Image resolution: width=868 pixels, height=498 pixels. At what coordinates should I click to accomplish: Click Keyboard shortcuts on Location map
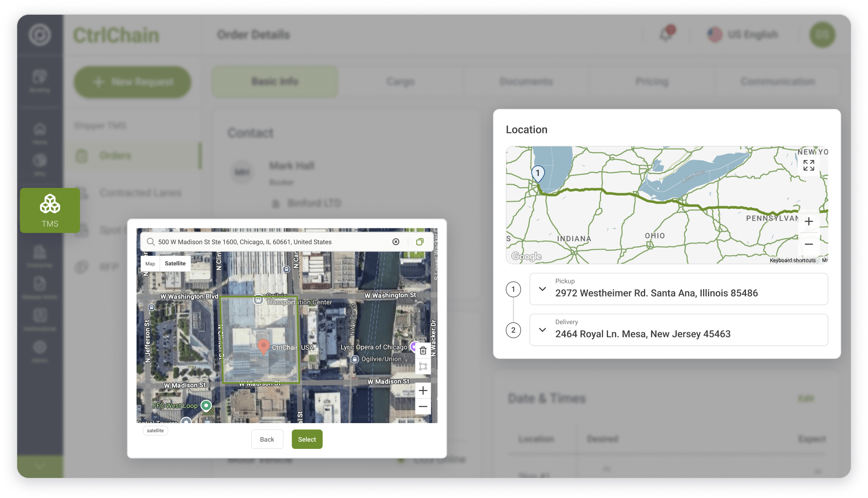coord(793,260)
